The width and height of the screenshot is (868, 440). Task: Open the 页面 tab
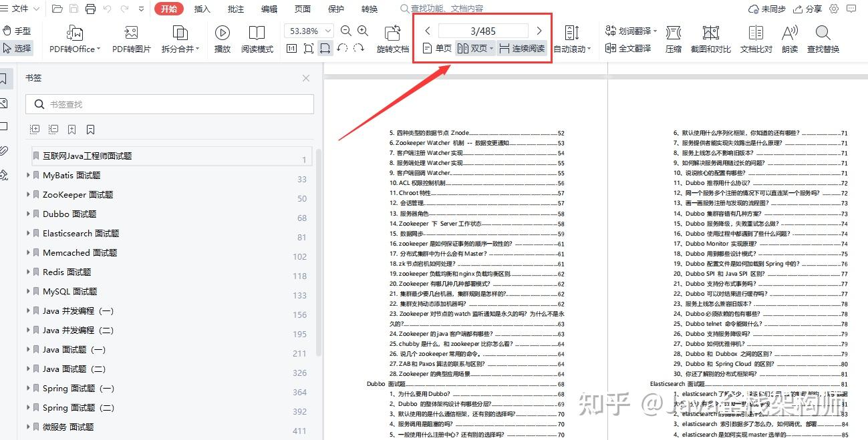303,9
